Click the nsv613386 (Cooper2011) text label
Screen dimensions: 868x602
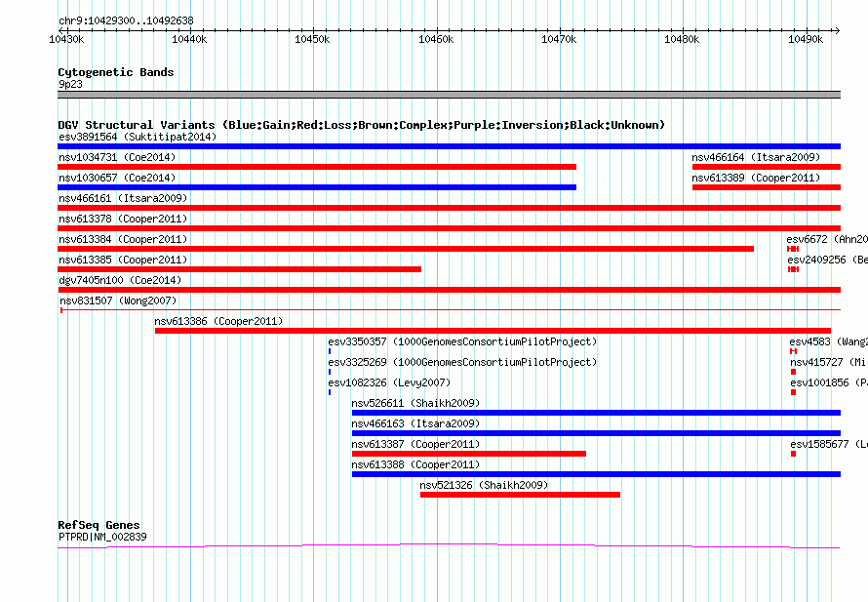coord(218,321)
